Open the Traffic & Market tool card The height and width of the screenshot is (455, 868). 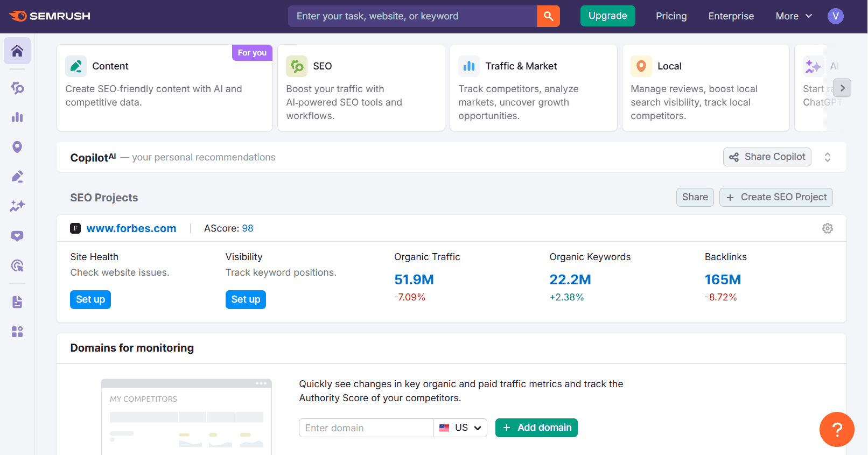[x=534, y=88]
